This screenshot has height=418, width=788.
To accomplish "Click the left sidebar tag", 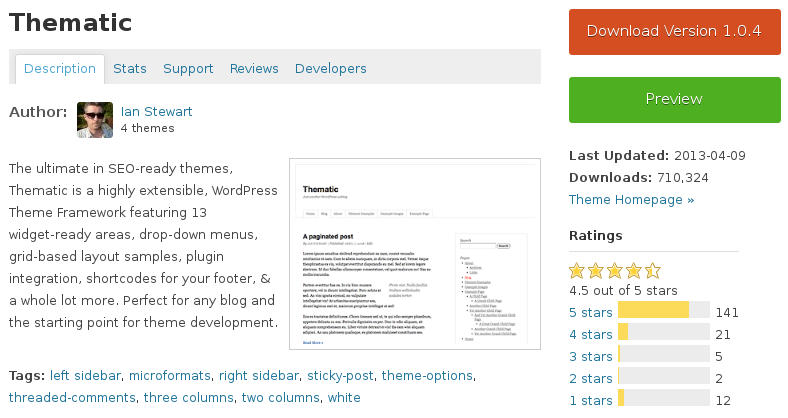I will click(85, 376).
